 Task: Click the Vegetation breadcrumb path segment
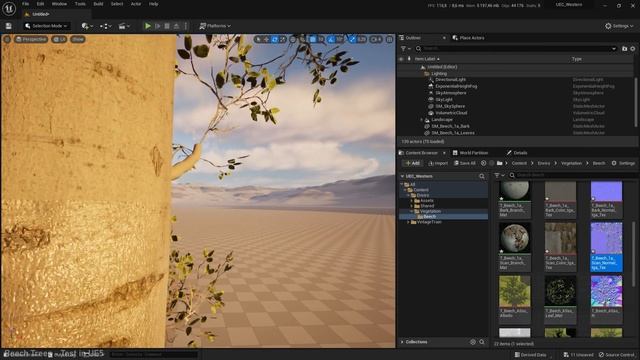point(571,163)
